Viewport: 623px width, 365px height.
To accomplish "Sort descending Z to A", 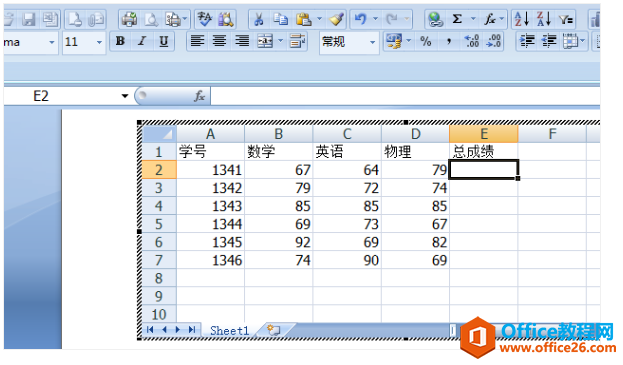I will pos(544,19).
